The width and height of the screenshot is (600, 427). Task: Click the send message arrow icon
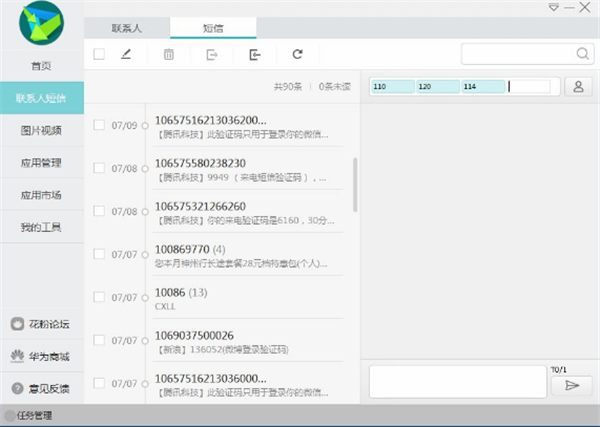pos(572,385)
